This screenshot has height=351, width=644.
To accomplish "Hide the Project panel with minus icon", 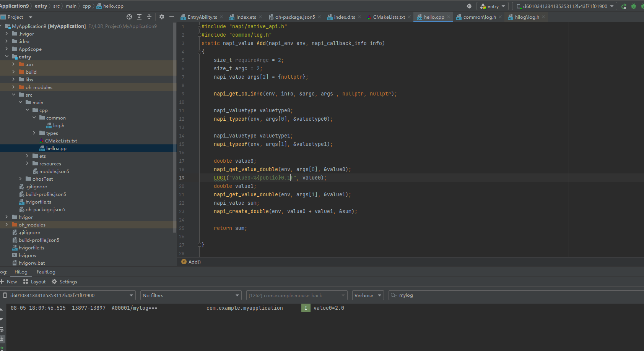I will point(172,17).
